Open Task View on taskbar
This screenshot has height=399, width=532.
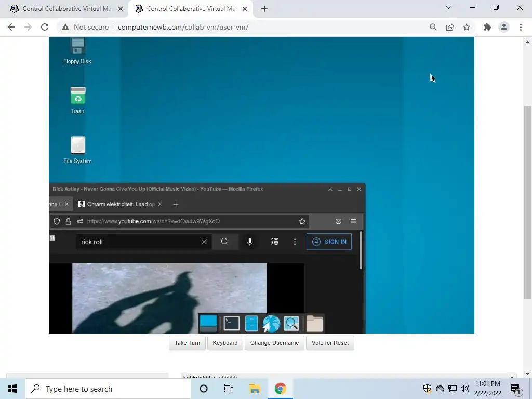[229, 389]
